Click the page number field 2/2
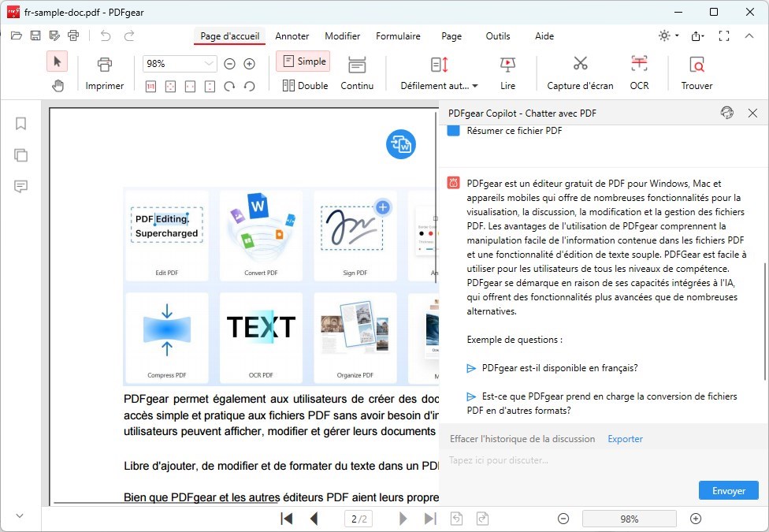This screenshot has height=532, width=769. click(x=358, y=519)
